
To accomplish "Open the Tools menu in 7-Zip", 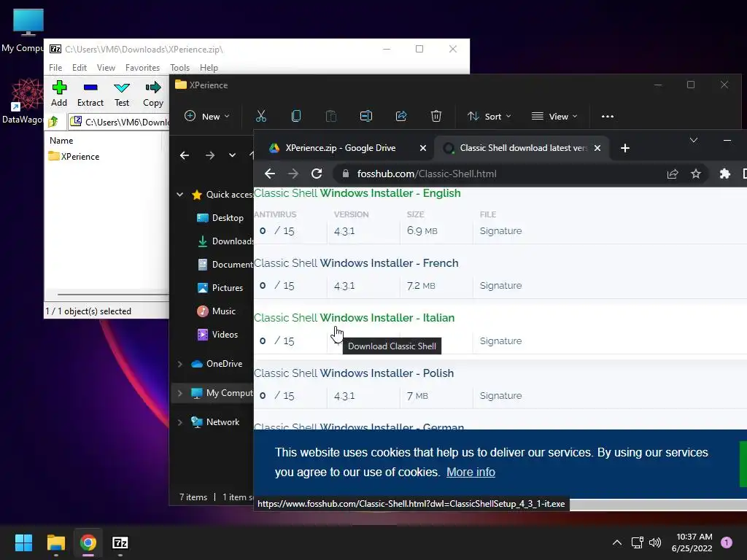I will coord(179,68).
